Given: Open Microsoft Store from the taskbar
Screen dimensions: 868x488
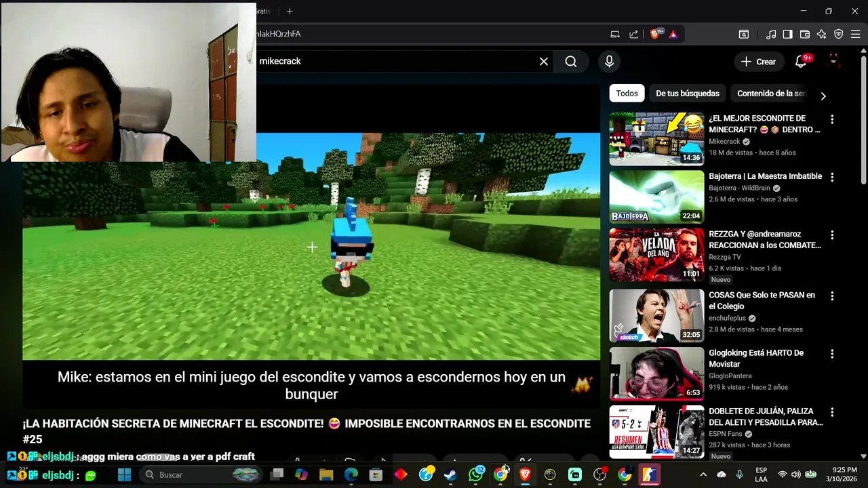Looking at the screenshot, I should coord(376,475).
